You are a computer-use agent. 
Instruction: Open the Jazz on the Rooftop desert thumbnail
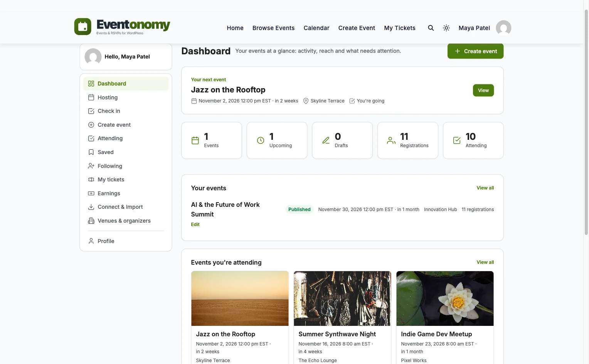[240, 299]
